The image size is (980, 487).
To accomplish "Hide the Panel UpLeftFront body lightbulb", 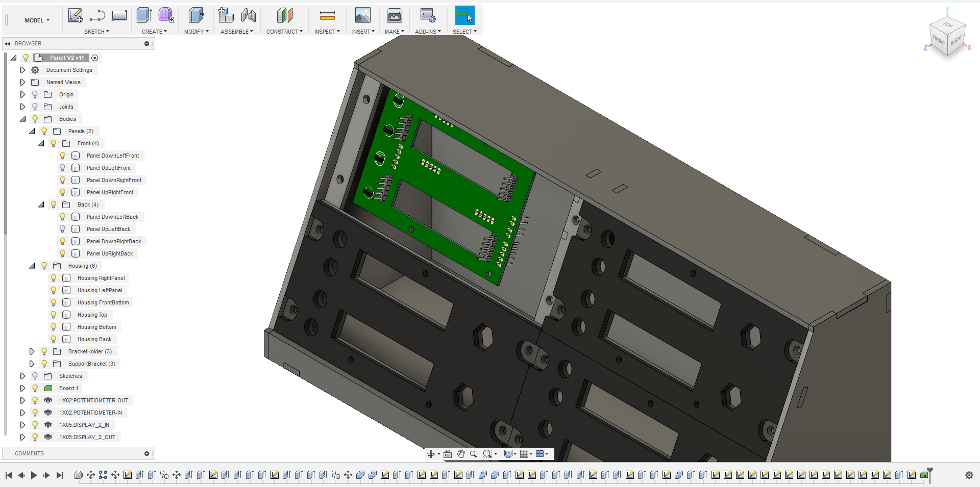I will (63, 168).
